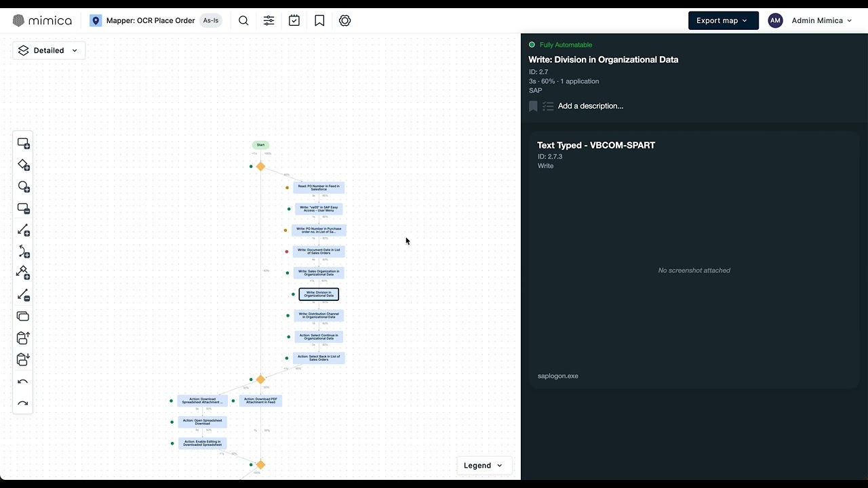Click the calendar check icon

[x=294, y=20]
